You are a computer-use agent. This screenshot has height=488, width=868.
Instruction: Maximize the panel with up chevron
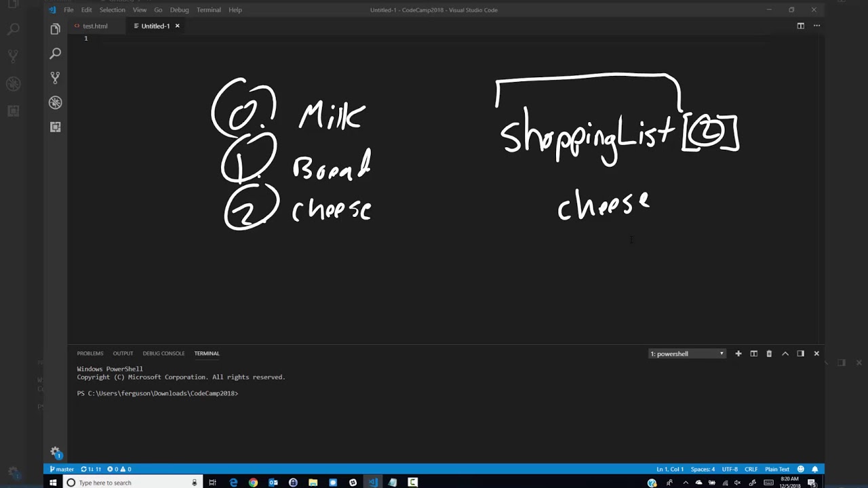(785, 353)
